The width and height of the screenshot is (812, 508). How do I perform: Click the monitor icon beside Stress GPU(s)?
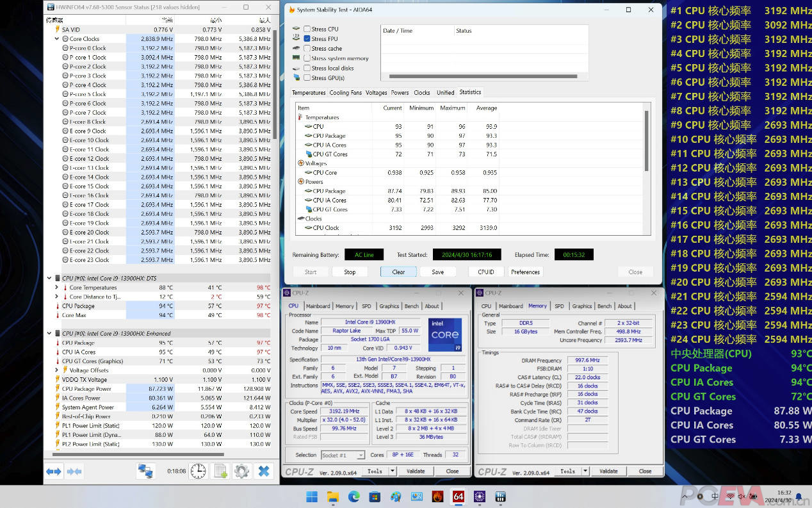click(x=296, y=78)
